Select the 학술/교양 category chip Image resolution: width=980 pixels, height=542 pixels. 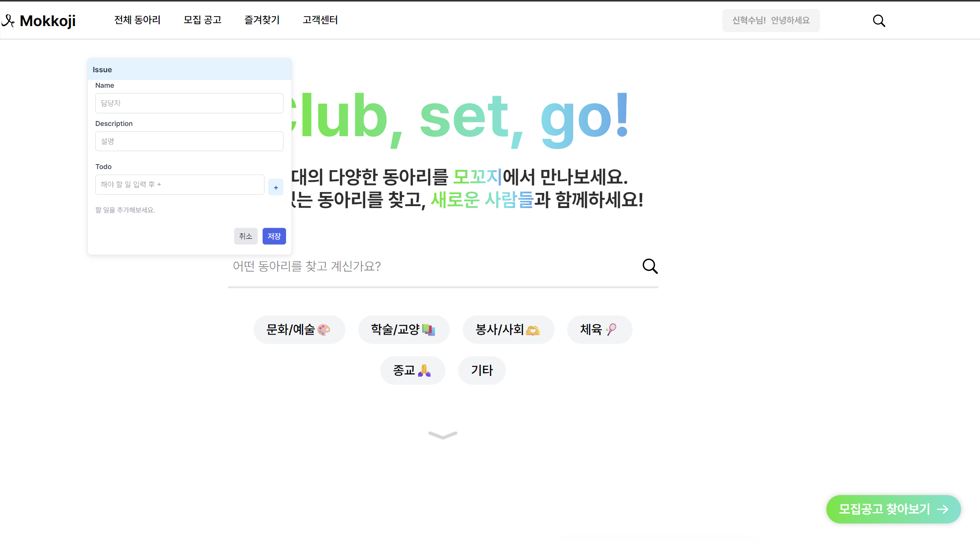[404, 329]
